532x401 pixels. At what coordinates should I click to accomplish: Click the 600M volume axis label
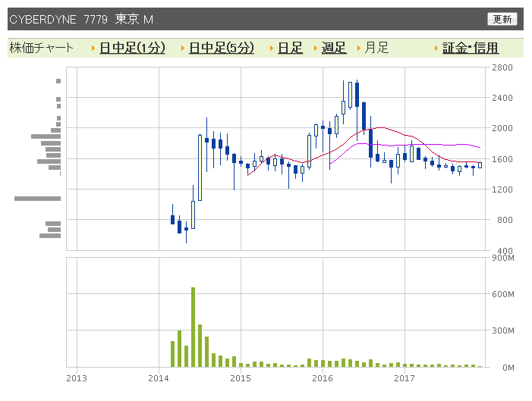click(x=503, y=294)
